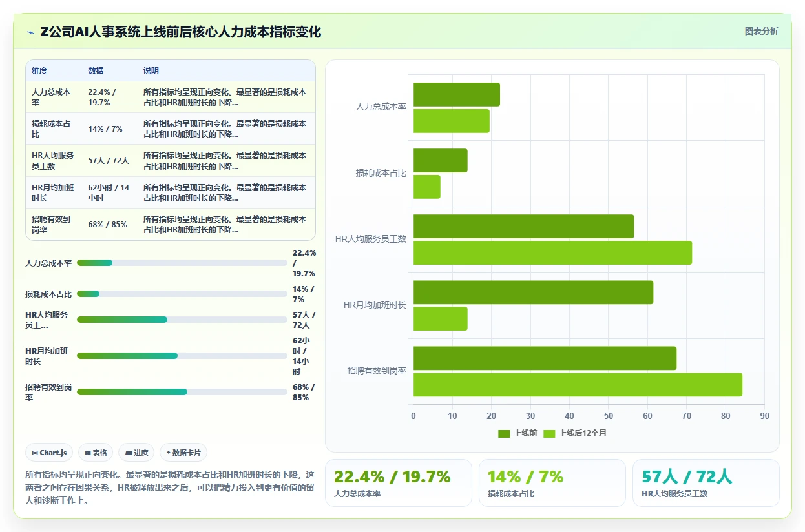
Task: Toggle the 上线前 legend swatch
Action: click(x=504, y=433)
